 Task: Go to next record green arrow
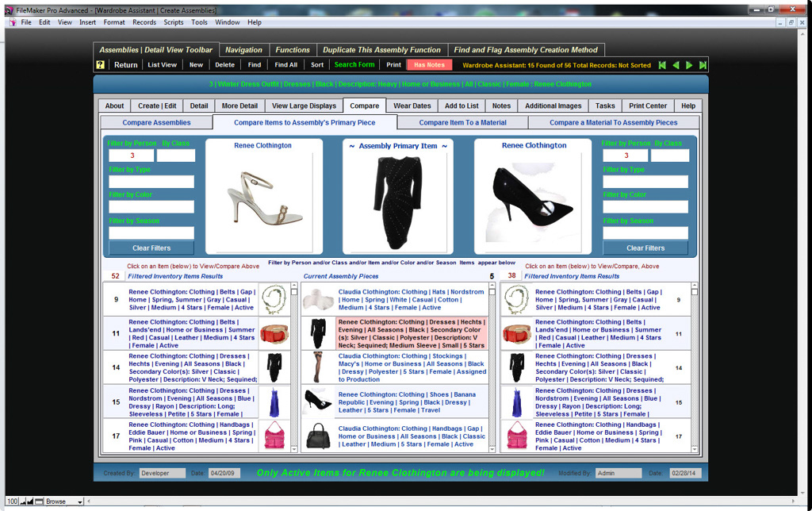point(689,65)
